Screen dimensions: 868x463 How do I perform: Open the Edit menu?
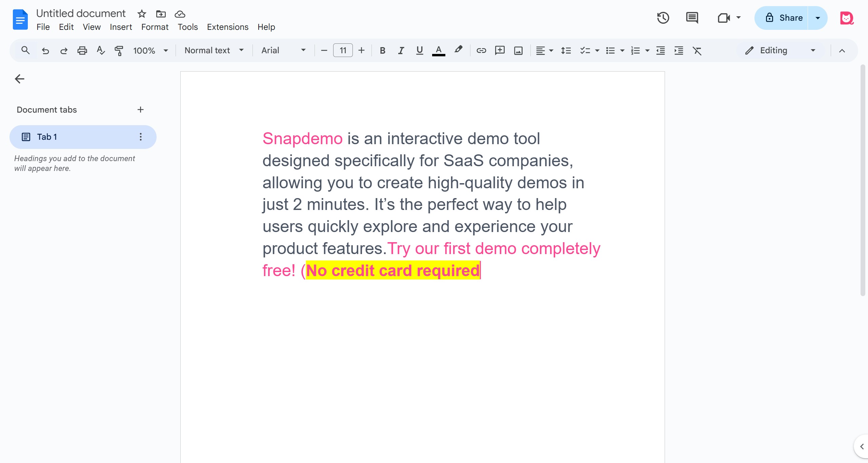tap(66, 27)
